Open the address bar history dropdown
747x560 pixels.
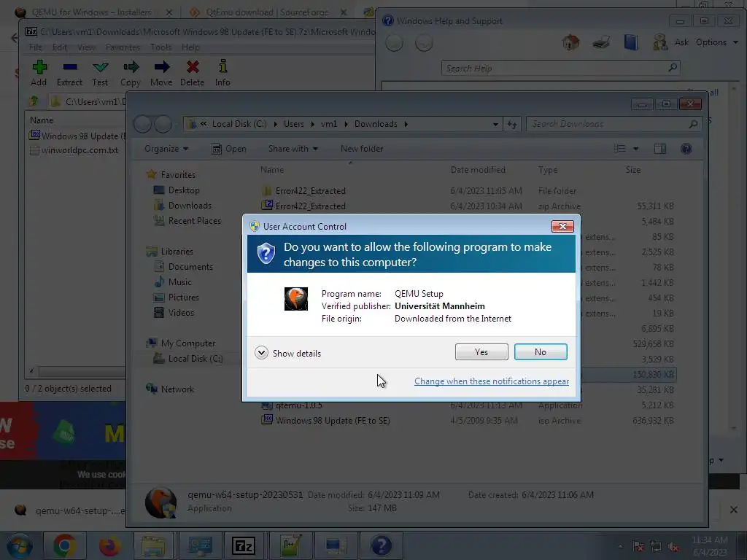pyautogui.click(x=495, y=124)
